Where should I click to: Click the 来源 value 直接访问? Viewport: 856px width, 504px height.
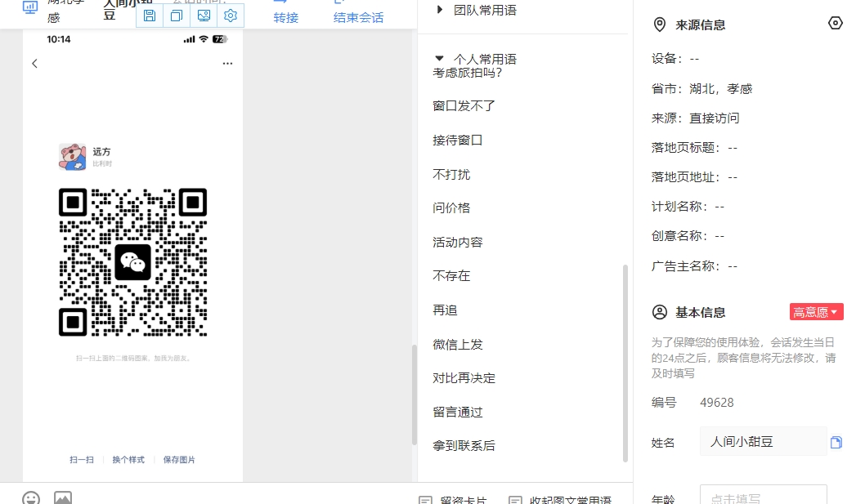[x=714, y=118]
